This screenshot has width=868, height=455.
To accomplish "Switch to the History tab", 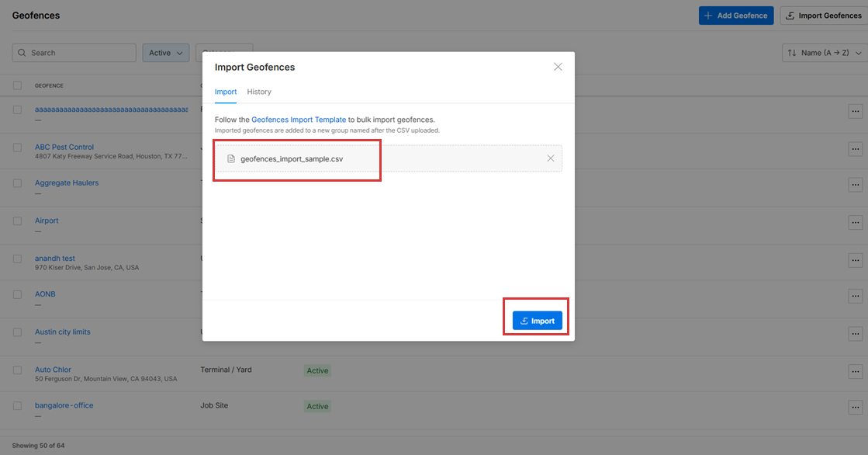I will tap(259, 92).
